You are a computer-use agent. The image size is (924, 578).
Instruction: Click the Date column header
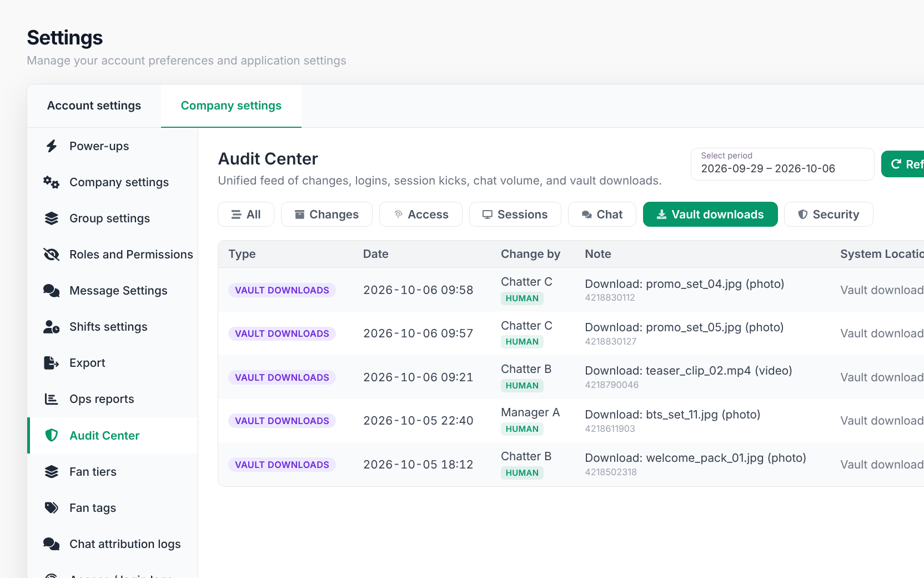376,254
